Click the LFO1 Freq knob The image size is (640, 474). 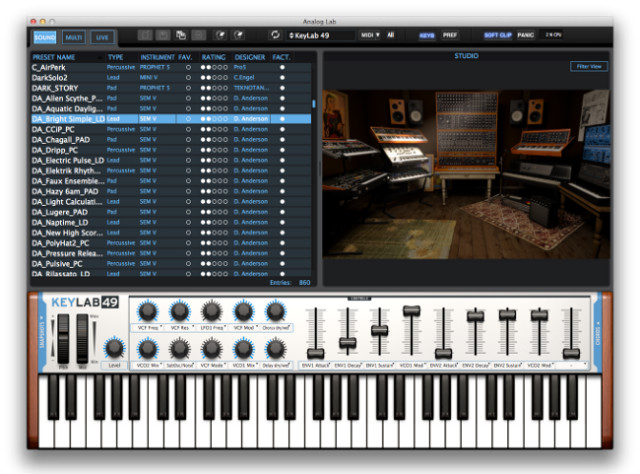211,312
